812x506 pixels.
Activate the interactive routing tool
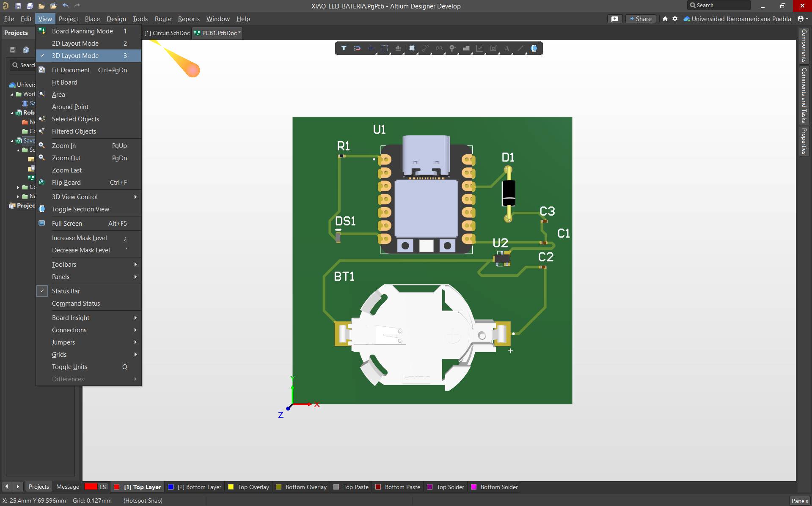point(425,48)
